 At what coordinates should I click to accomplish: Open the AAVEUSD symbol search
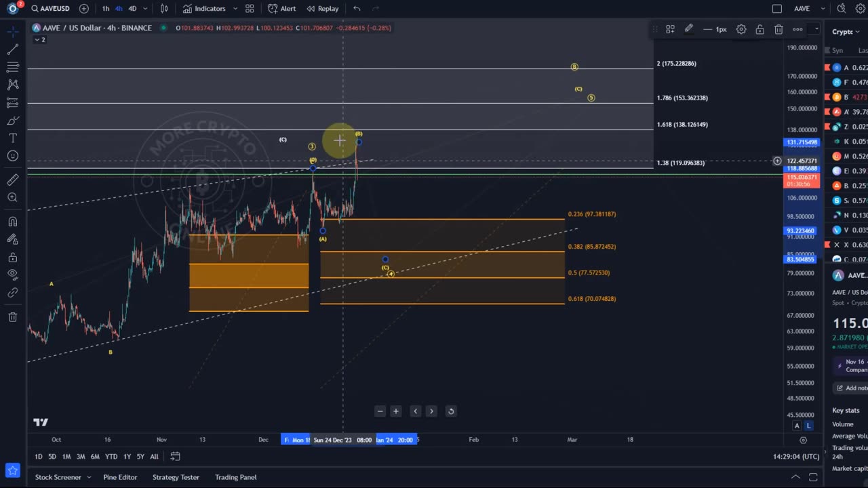coord(50,9)
